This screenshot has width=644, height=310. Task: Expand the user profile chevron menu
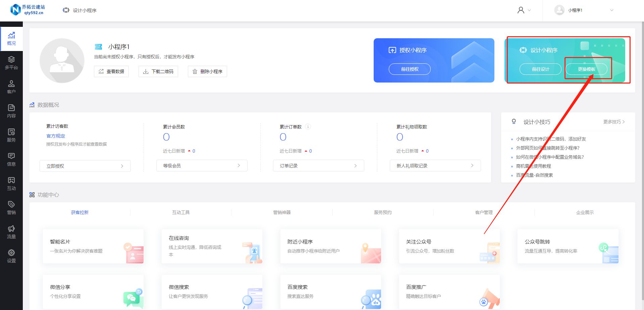click(529, 10)
